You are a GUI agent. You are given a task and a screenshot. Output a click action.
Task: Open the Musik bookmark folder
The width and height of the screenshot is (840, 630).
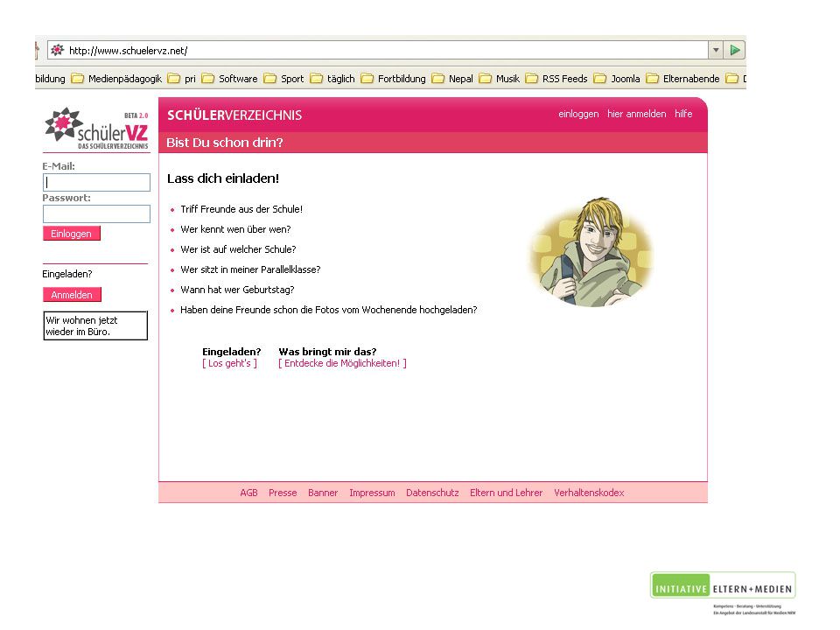click(x=500, y=79)
